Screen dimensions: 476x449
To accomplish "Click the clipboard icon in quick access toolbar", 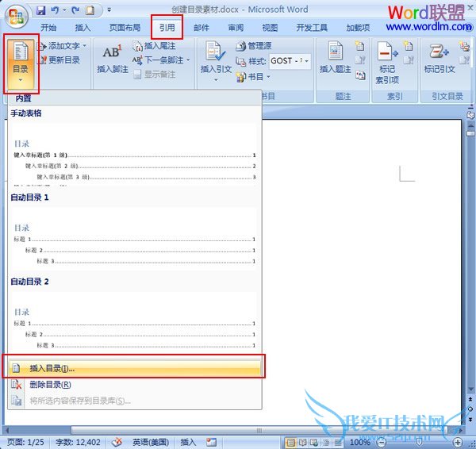I will click(x=90, y=10).
